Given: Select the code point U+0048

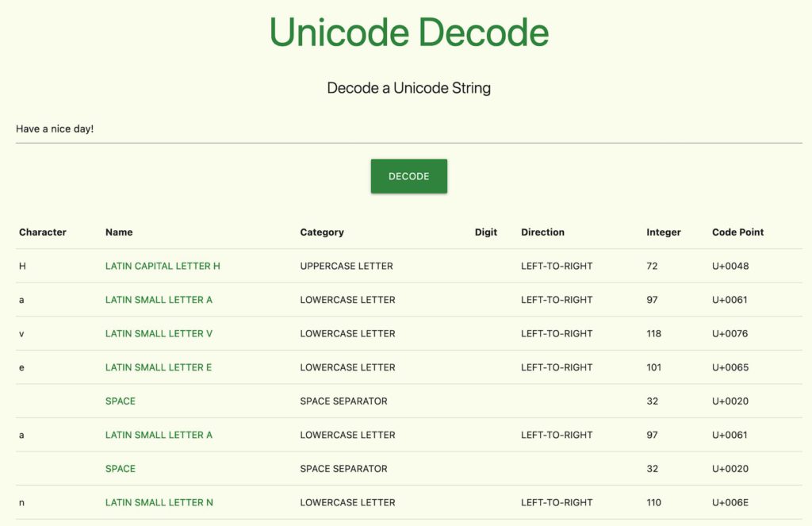Looking at the screenshot, I should point(730,266).
